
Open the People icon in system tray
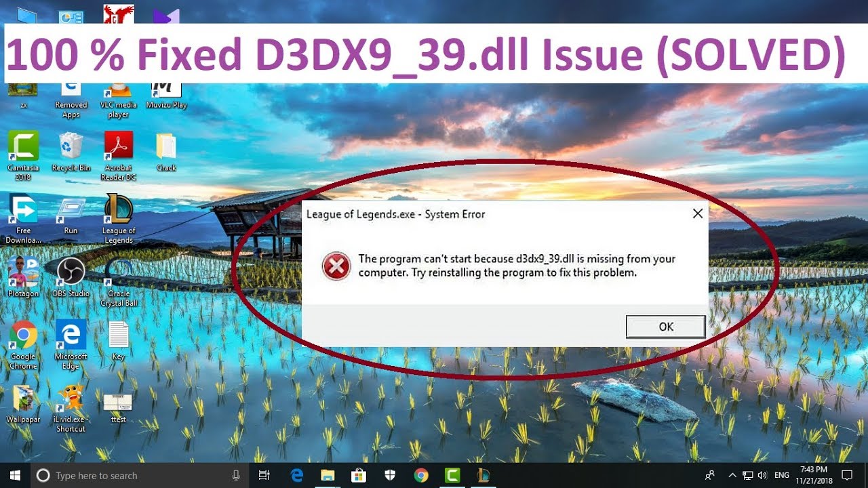tap(710, 475)
